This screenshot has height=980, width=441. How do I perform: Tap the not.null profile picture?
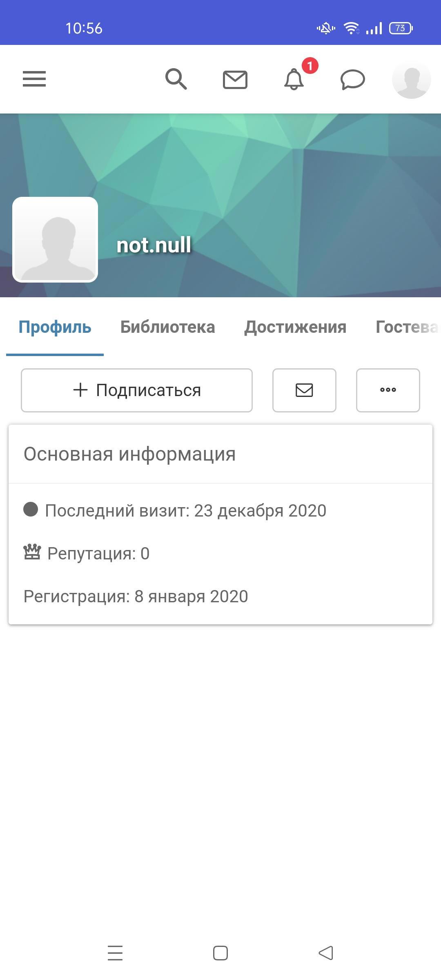[x=55, y=240]
